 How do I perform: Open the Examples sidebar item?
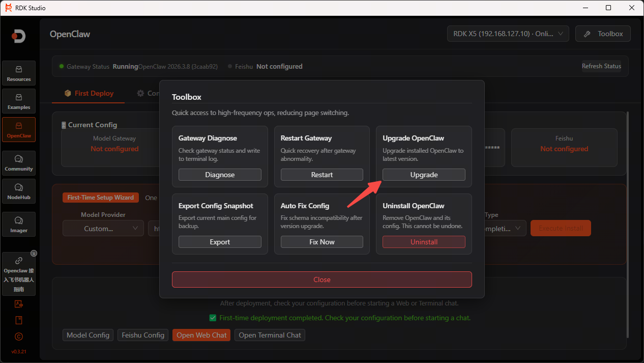click(19, 101)
